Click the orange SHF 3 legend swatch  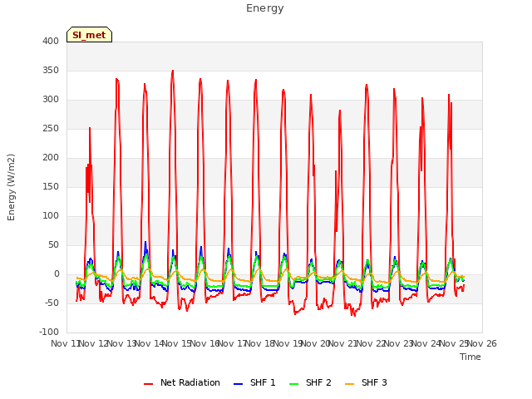349,384
